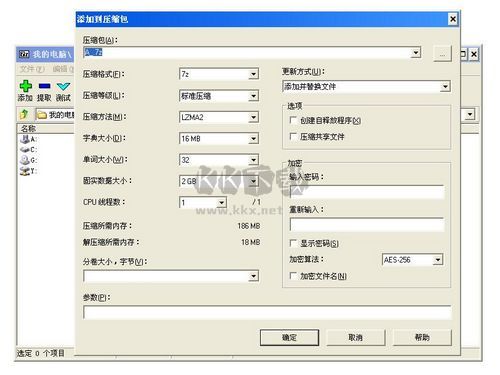Image resolution: width=500 pixels, height=375 pixels.
Task: Click the browse (...) button
Action: pyautogui.click(x=442, y=54)
